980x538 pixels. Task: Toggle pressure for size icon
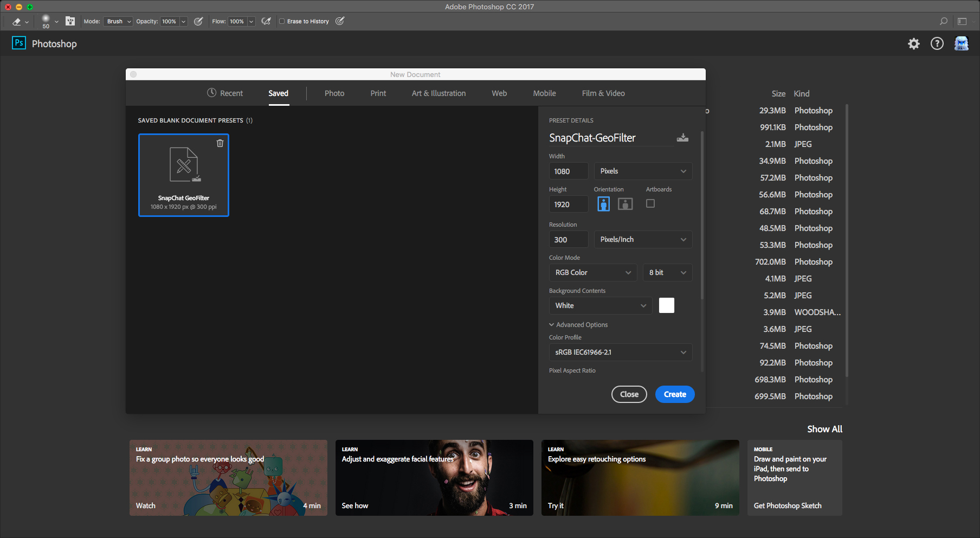point(340,21)
